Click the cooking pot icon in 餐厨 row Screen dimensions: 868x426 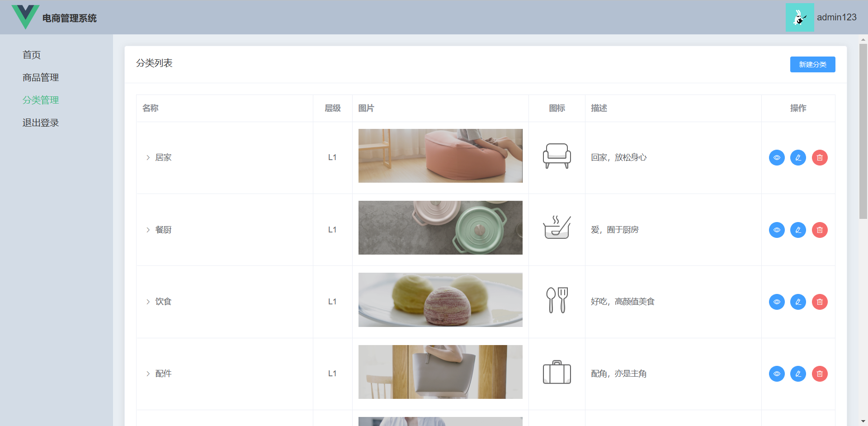coord(557,227)
